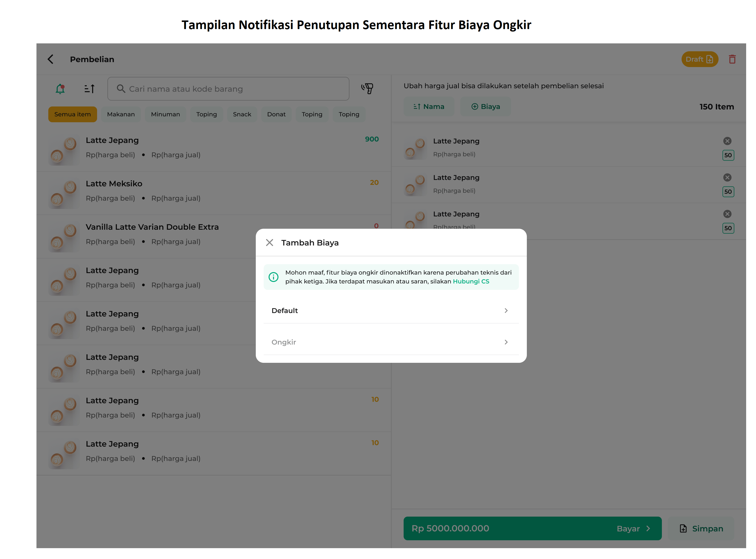Remove third Latte Jepang from cart

click(x=727, y=214)
